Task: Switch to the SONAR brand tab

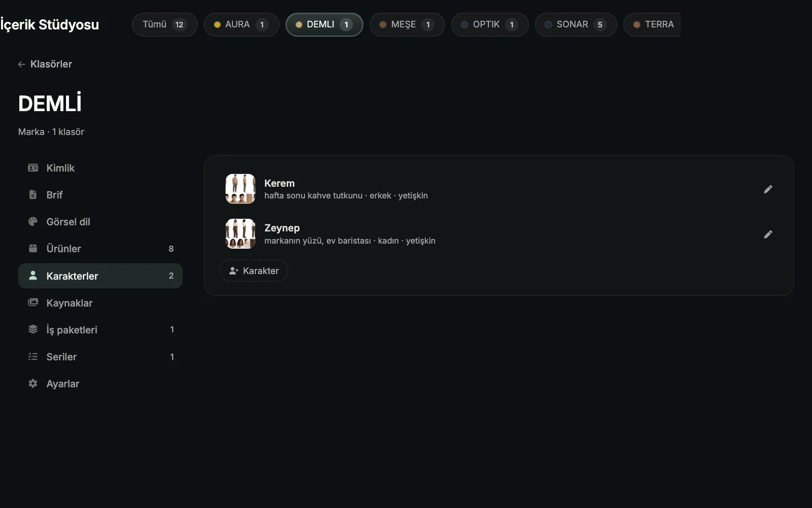Action: pos(576,24)
